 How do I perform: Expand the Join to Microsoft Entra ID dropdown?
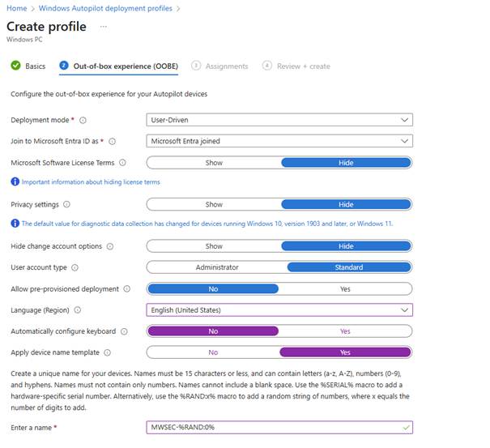(279, 141)
